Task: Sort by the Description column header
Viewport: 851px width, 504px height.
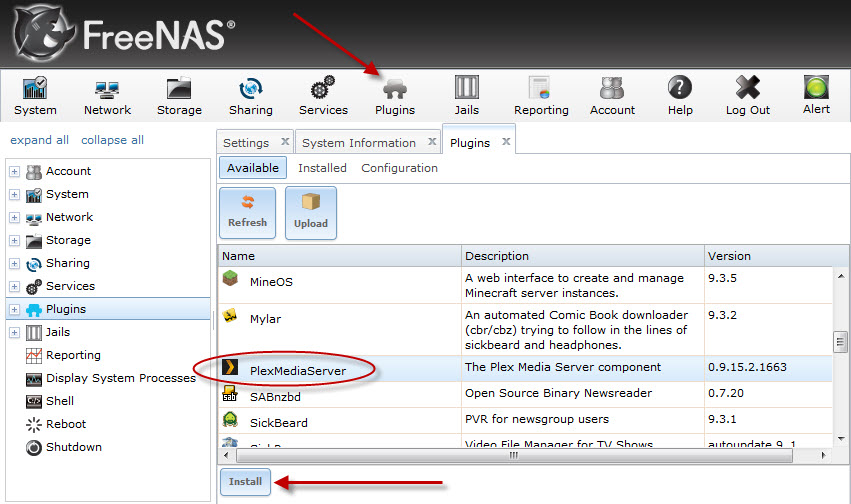Action: pos(583,256)
